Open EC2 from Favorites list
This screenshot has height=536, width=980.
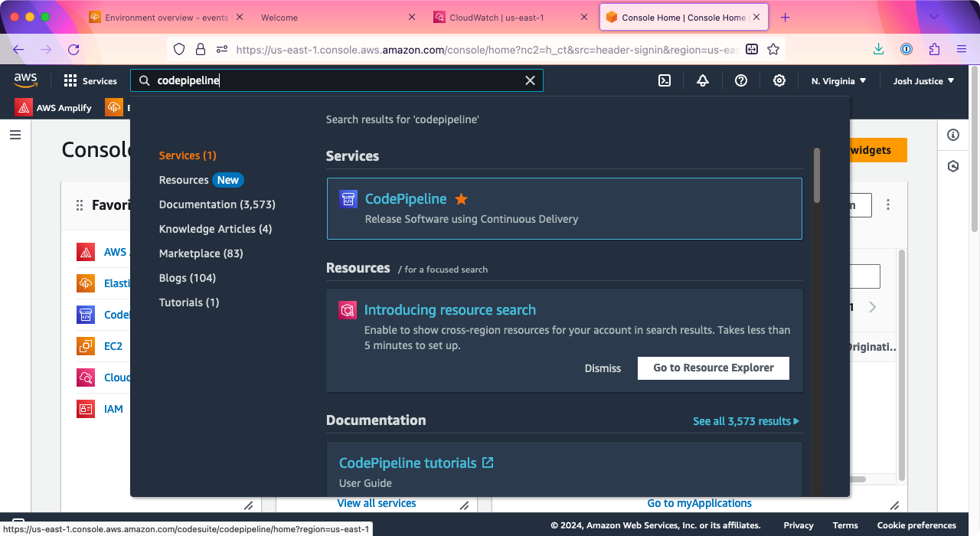point(113,346)
